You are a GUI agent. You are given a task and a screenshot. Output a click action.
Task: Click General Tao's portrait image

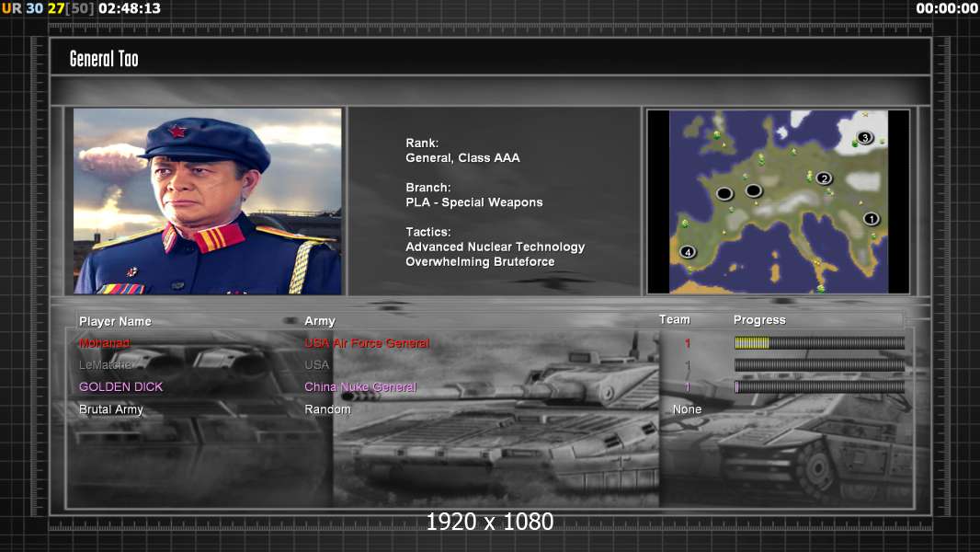pyautogui.click(x=208, y=201)
